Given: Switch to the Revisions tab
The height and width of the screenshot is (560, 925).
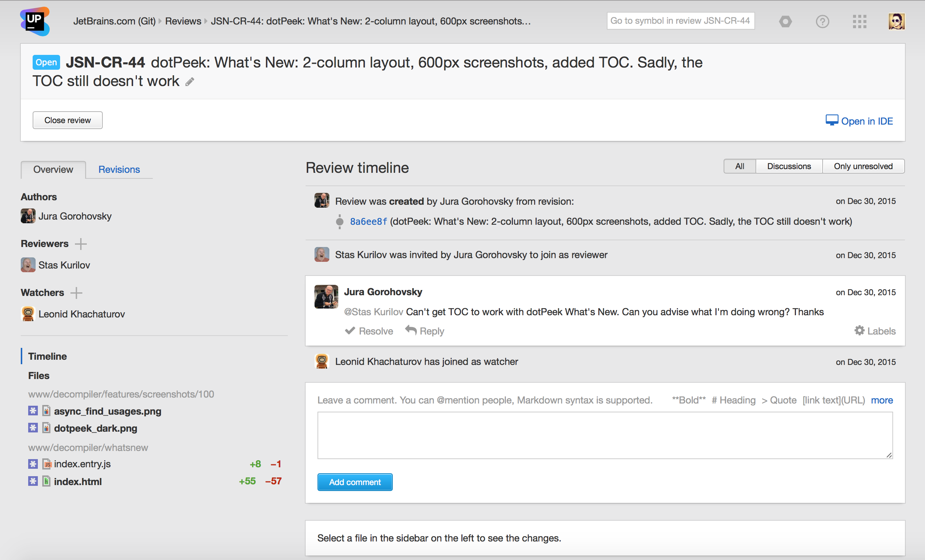Looking at the screenshot, I should (x=119, y=169).
